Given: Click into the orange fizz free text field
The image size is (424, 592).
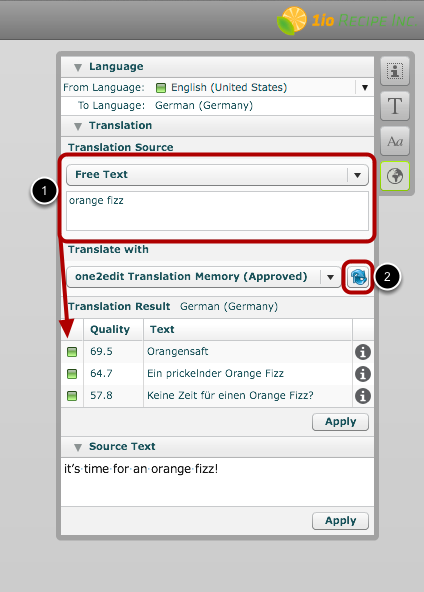Looking at the screenshot, I should tap(217, 211).
